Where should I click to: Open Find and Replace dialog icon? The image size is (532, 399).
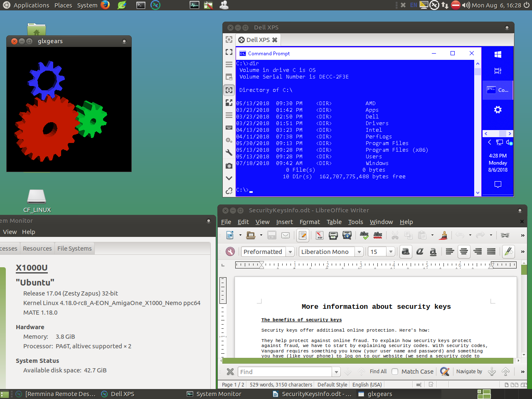coord(445,372)
